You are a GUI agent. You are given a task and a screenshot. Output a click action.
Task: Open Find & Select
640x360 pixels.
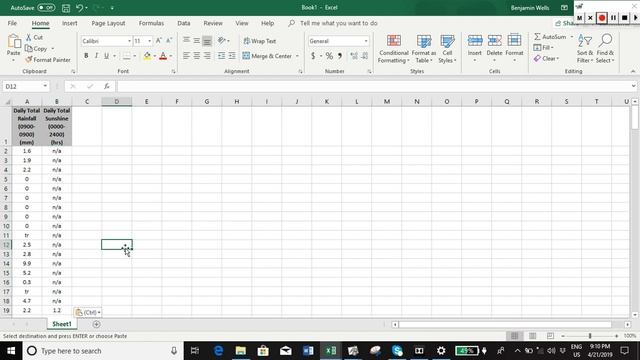[605, 49]
